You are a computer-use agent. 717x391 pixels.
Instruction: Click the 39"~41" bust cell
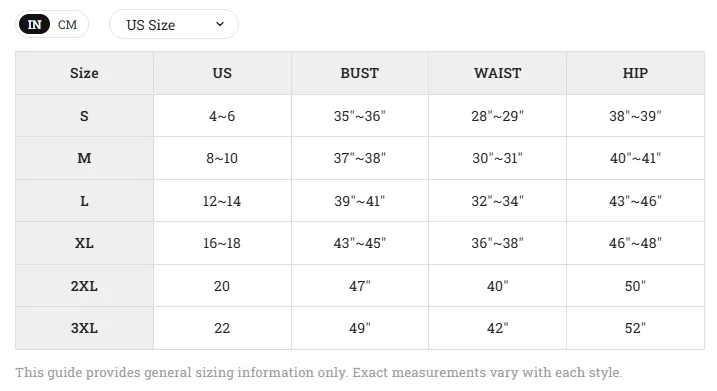point(359,201)
